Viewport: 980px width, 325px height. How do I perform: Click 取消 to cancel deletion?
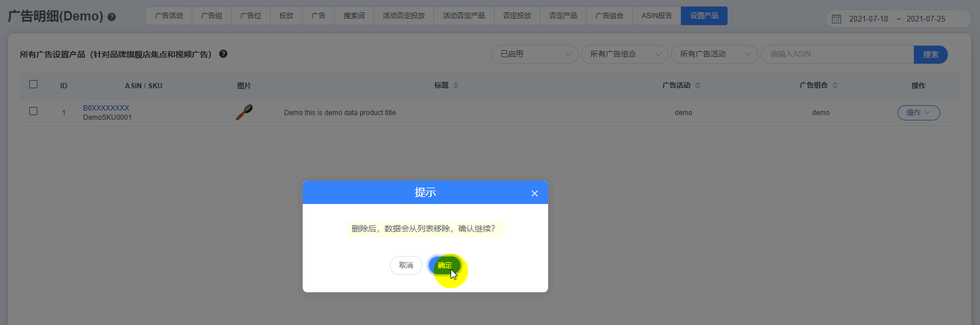[x=406, y=265]
